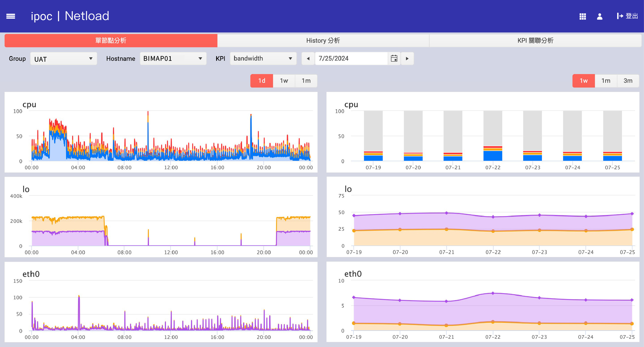The height and width of the screenshot is (347, 644).
Task: Select 1w range for left charts
Action: tap(284, 81)
